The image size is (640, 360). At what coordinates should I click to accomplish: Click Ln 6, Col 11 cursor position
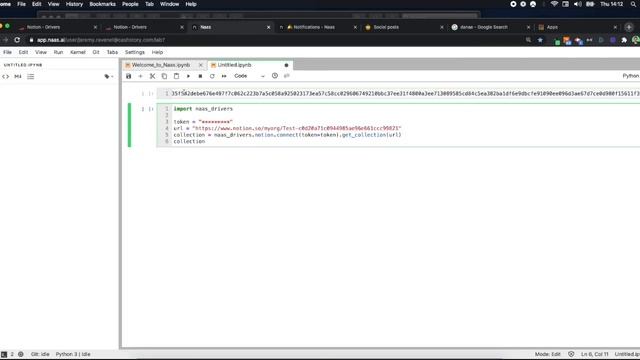tap(595, 354)
